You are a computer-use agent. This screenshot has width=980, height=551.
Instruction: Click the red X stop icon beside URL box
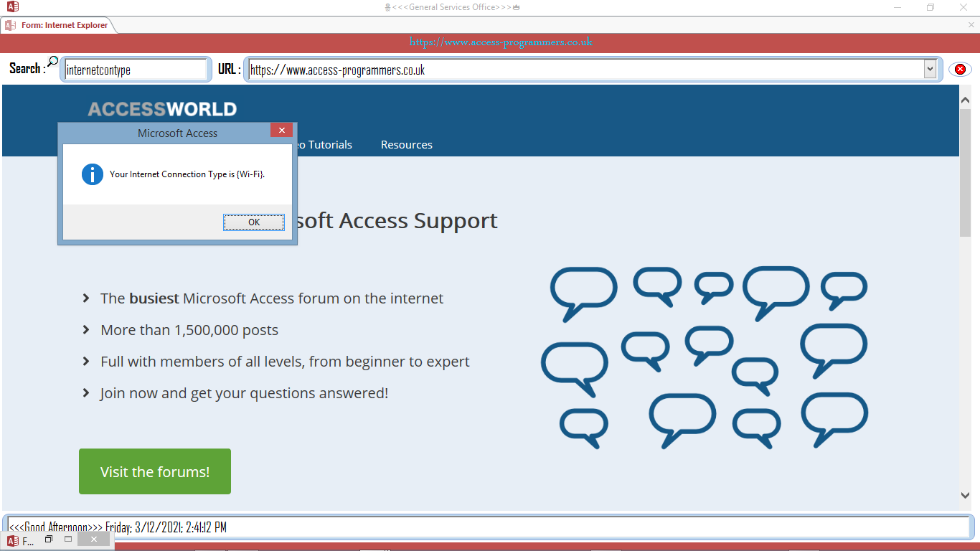point(960,70)
